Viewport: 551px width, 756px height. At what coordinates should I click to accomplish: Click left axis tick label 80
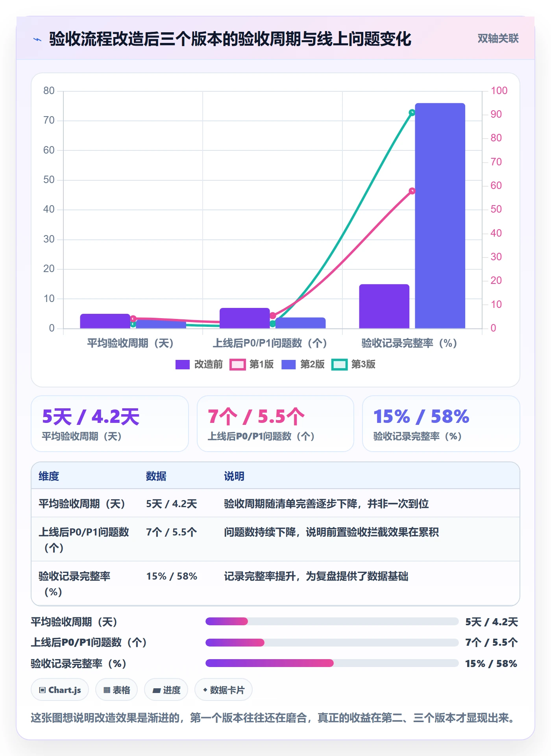49,91
